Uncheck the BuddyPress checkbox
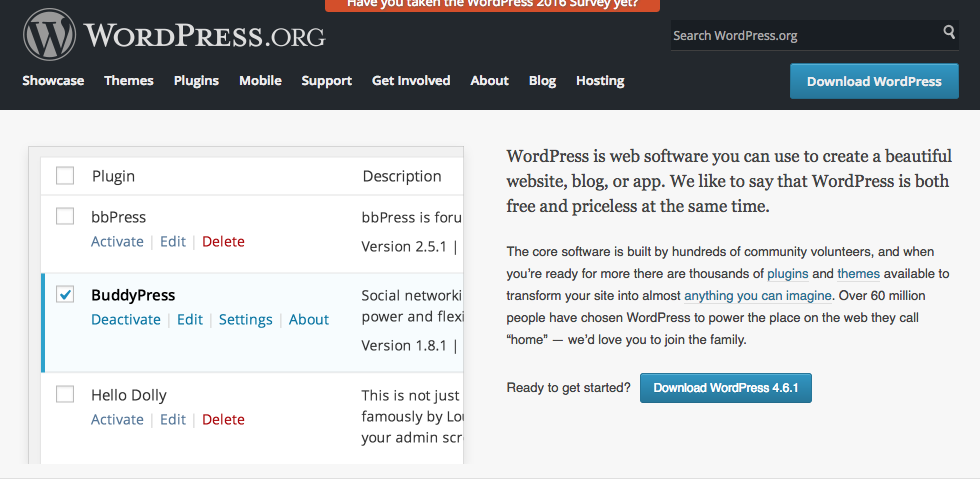980x495 pixels. click(65, 294)
